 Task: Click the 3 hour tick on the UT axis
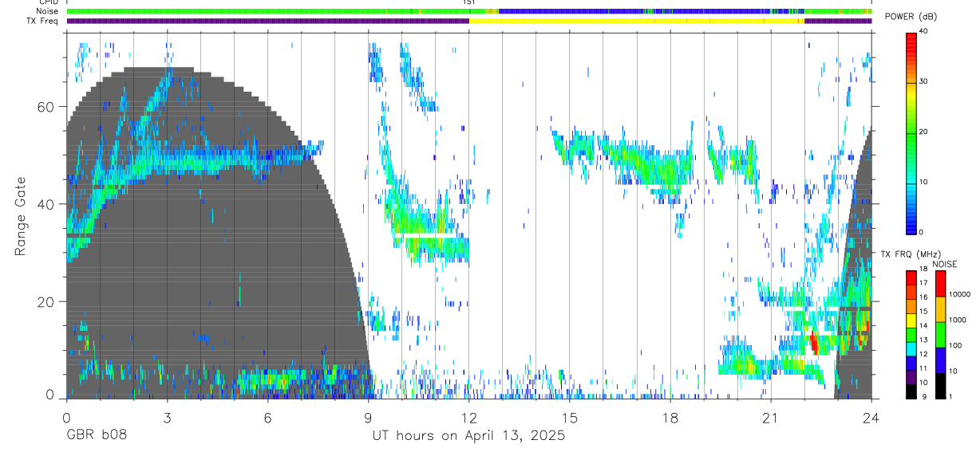tap(167, 417)
